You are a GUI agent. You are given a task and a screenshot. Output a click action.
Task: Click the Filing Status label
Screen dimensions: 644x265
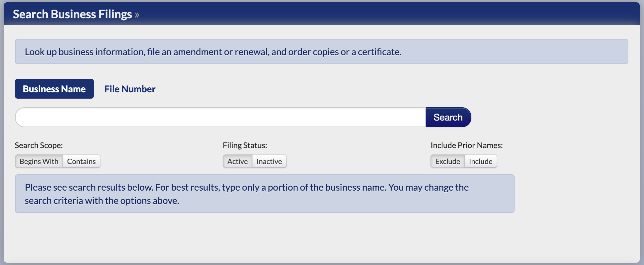coord(245,145)
